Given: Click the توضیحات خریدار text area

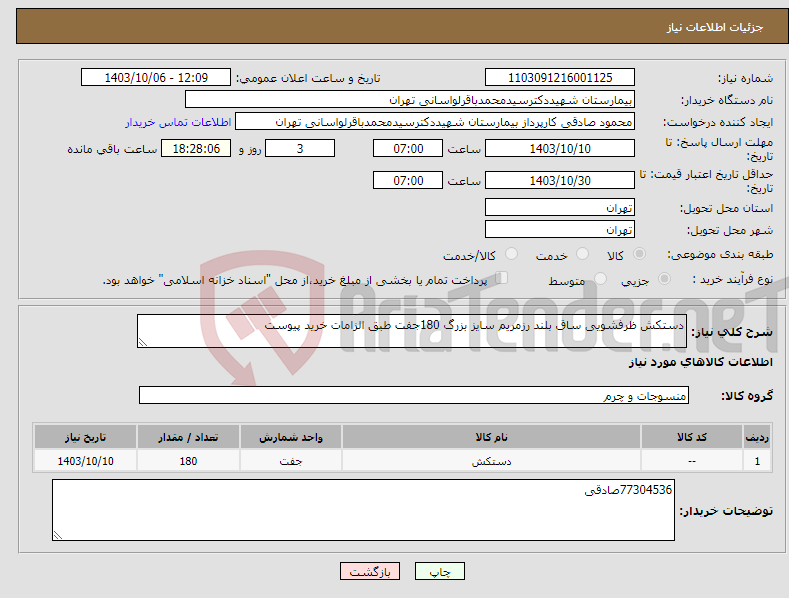Looking at the screenshot, I should point(363,510).
